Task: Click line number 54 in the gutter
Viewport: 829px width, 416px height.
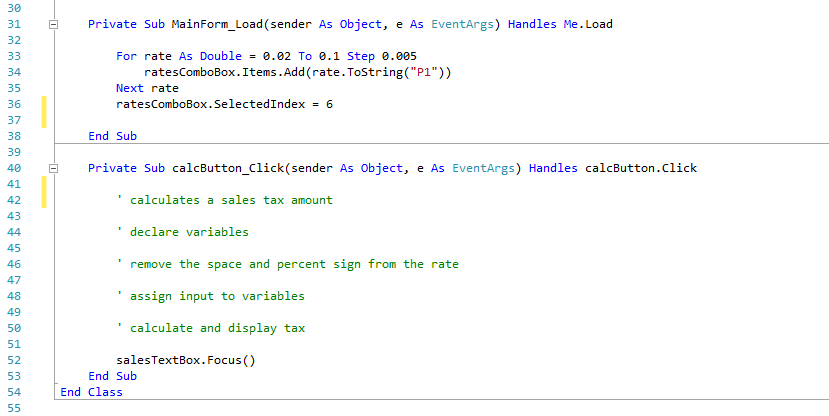Action: [x=14, y=392]
